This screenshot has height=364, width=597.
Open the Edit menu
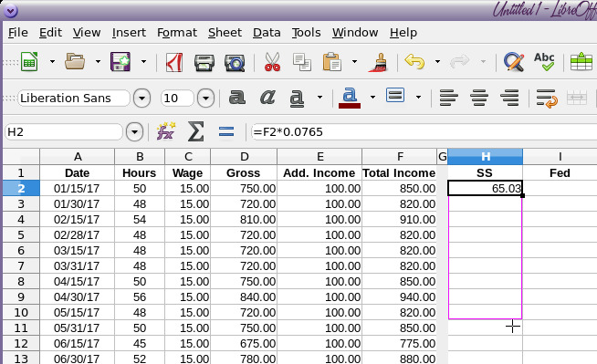click(50, 33)
